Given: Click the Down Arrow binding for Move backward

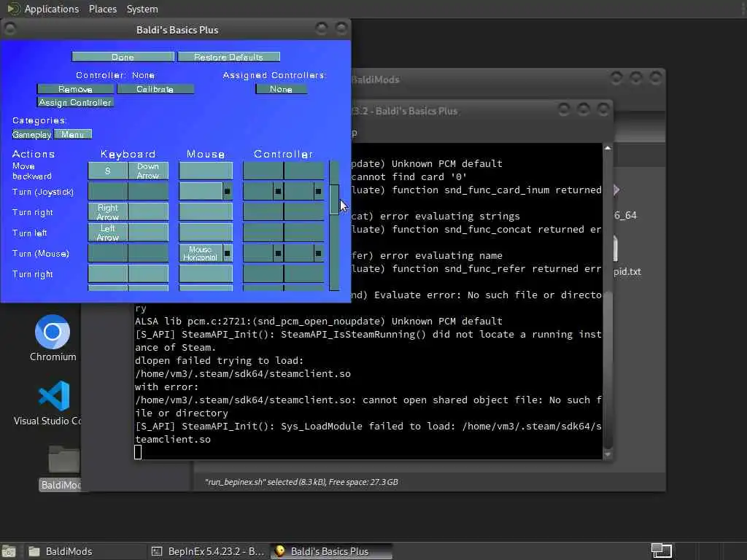Looking at the screenshot, I should pyautogui.click(x=148, y=171).
